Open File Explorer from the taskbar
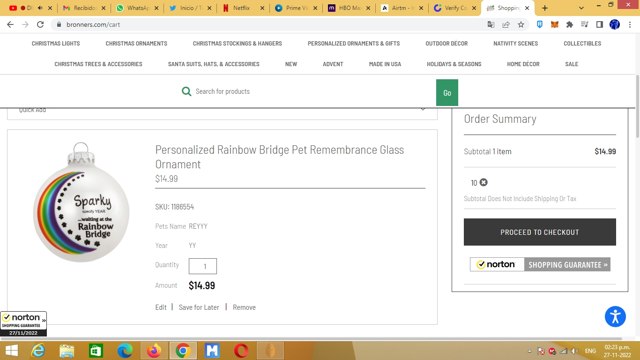The image size is (640, 360). [x=67, y=351]
